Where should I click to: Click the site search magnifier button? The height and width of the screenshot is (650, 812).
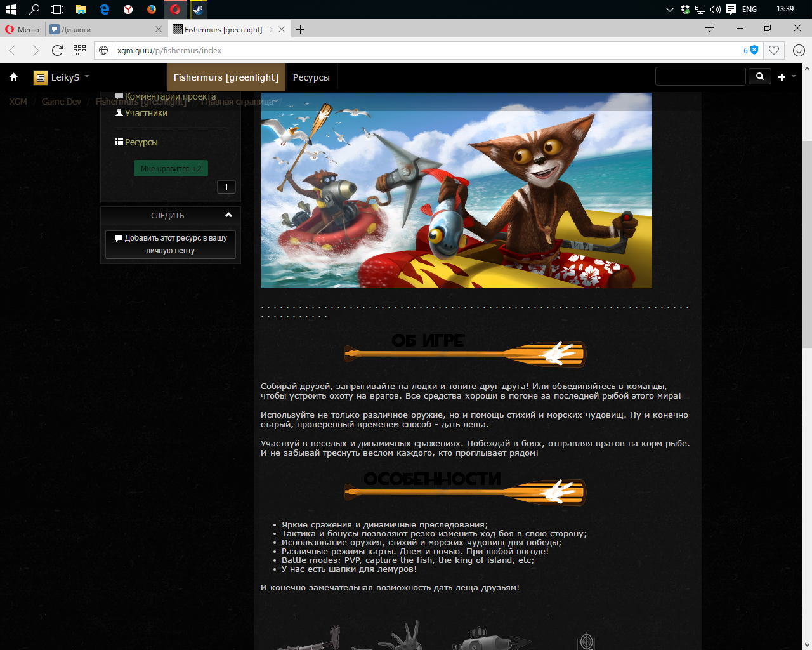pyautogui.click(x=760, y=76)
